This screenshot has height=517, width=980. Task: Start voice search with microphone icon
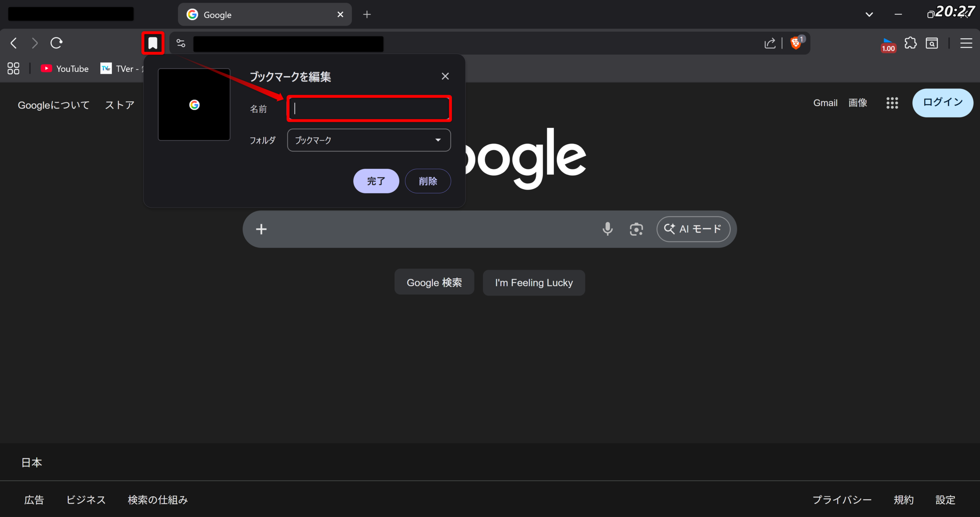point(608,229)
